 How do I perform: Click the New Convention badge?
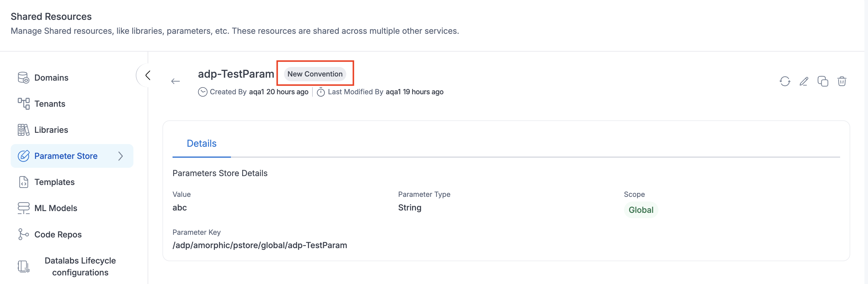[315, 74]
